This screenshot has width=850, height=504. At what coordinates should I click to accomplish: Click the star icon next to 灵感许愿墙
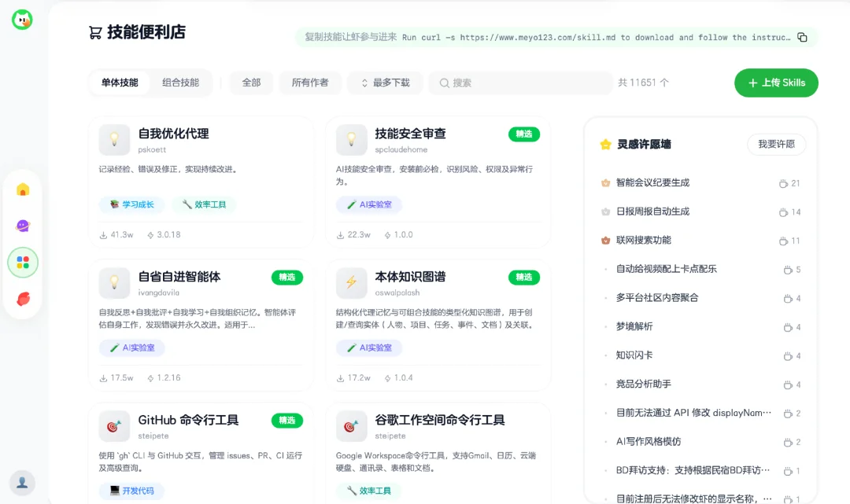coord(605,144)
